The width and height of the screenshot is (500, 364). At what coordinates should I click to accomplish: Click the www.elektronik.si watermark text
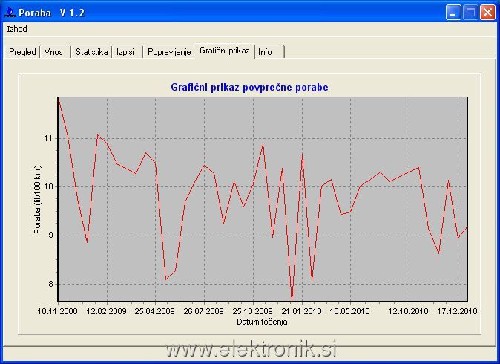[251, 350]
